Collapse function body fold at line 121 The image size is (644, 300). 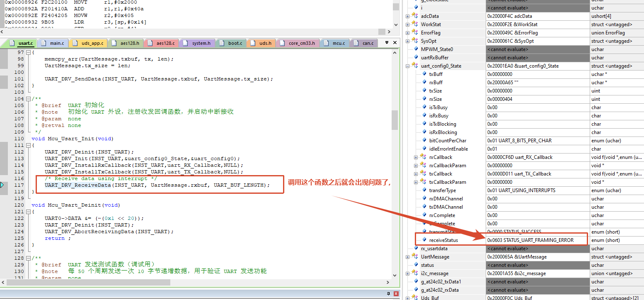click(28, 212)
